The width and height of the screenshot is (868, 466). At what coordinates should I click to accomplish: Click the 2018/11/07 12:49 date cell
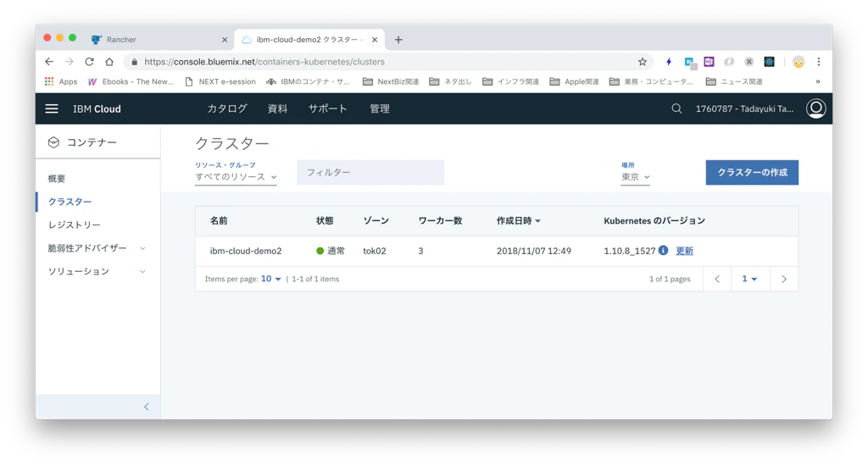coord(534,251)
